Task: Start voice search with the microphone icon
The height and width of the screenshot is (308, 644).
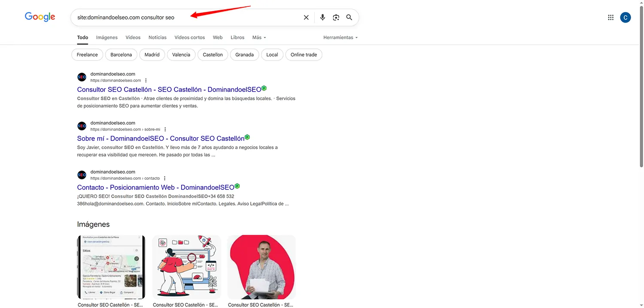Action: (x=322, y=18)
